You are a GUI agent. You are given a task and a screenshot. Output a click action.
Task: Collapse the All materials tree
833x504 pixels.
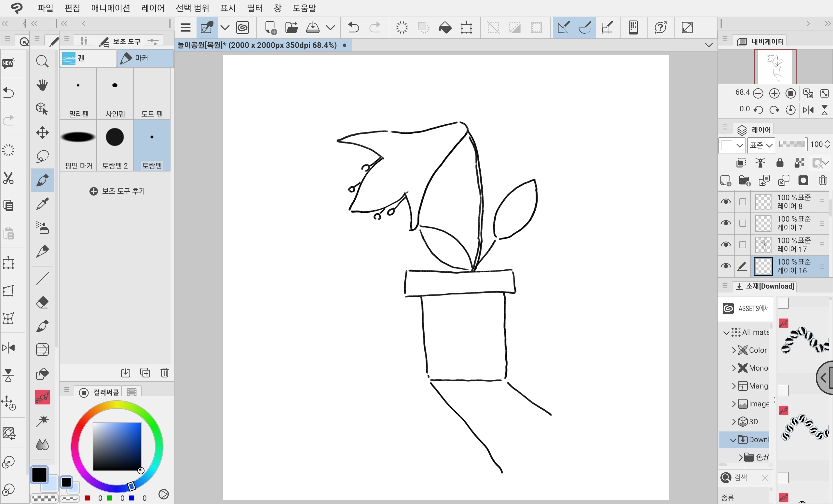pyautogui.click(x=726, y=333)
